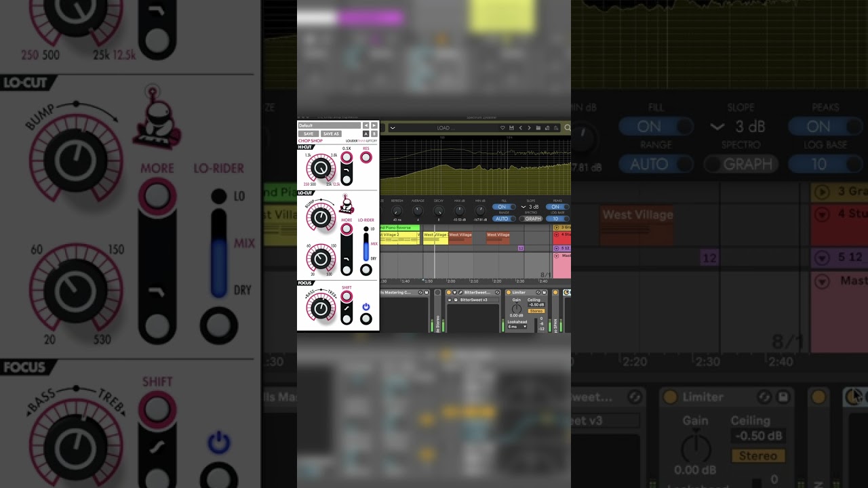Click the previous preset chevron in the analyzer toolbar
The height and width of the screenshot is (488, 868).
(x=521, y=127)
